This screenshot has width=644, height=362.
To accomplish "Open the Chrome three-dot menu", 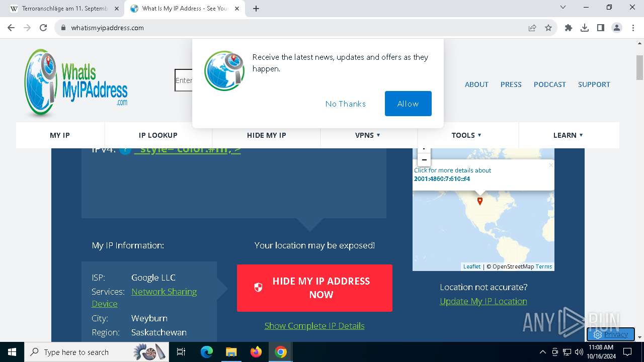I will [632, 28].
